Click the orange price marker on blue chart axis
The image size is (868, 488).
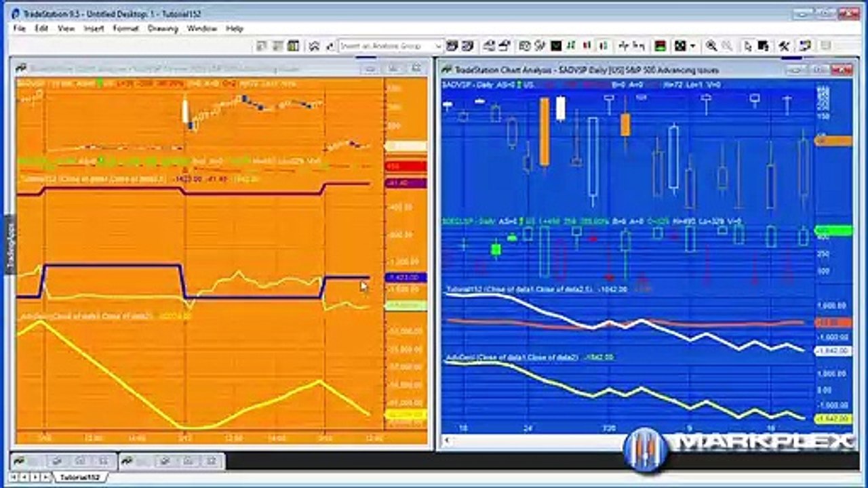(833, 141)
